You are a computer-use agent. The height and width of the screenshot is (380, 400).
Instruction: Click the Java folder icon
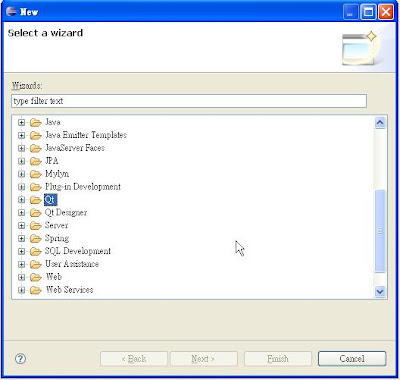coord(35,123)
